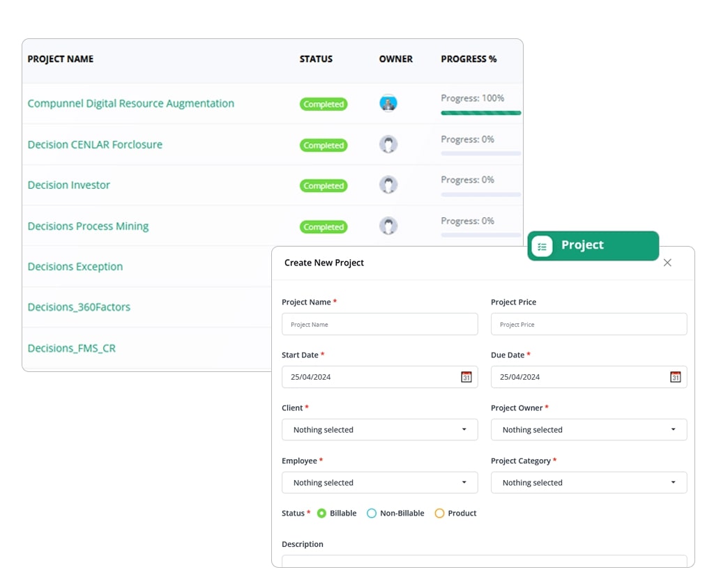This screenshot has width=714, height=588.
Task: Click owner avatar for Compunnel Digital Resource Augmentation
Action: 388,103
